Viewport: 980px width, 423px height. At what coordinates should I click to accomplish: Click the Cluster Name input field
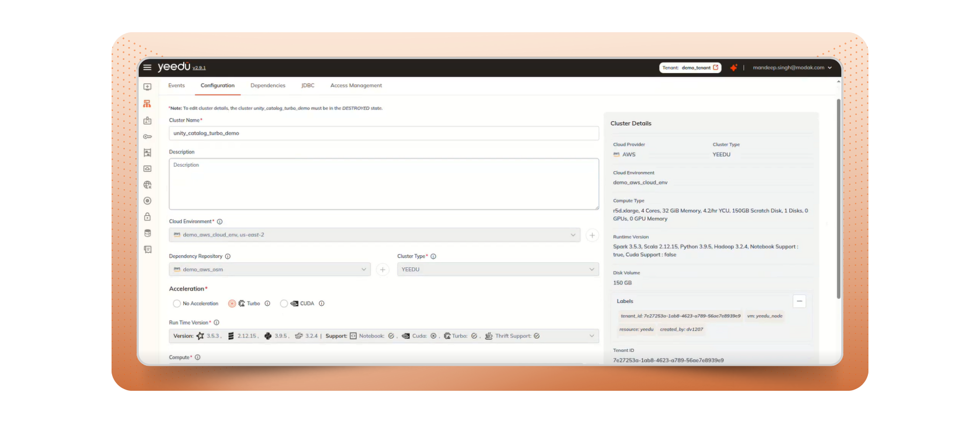[x=384, y=133]
